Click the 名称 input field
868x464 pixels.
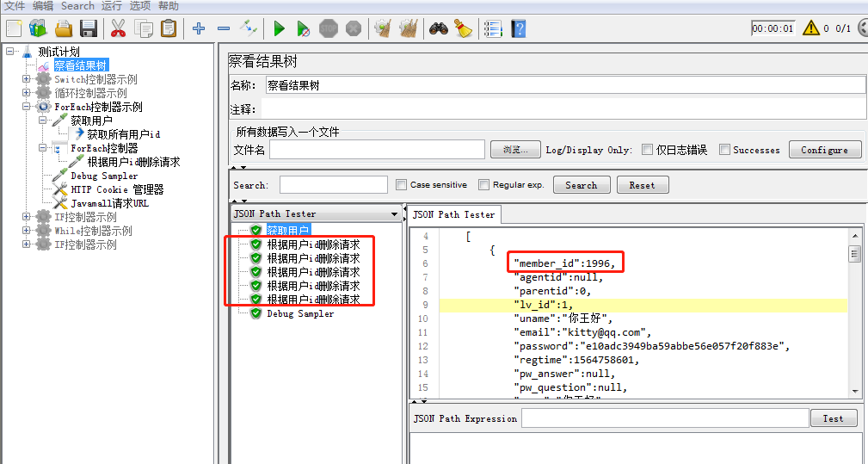tap(565, 85)
